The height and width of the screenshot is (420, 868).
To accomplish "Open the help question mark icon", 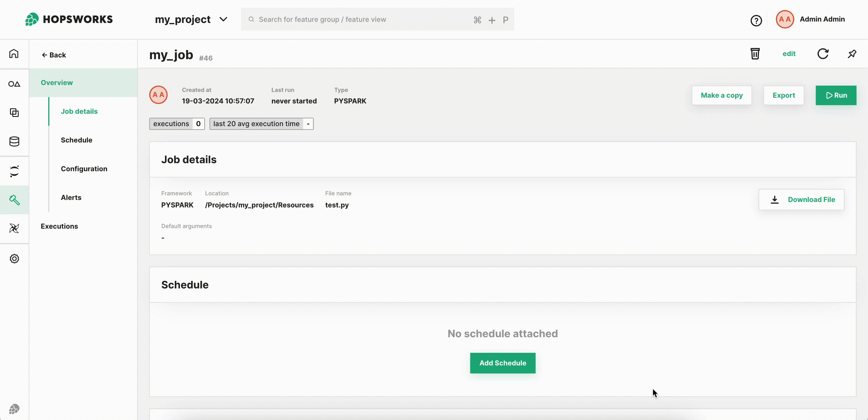I will tap(756, 21).
